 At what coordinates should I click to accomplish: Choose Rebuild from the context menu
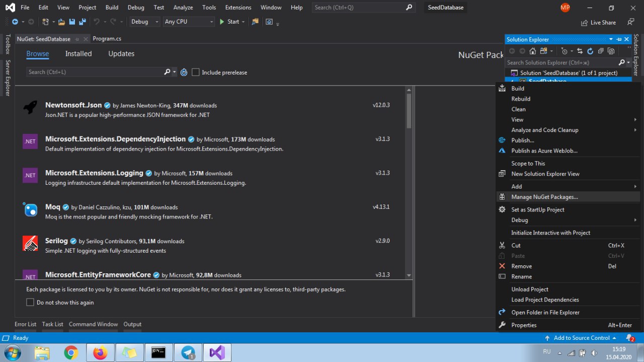568,99
